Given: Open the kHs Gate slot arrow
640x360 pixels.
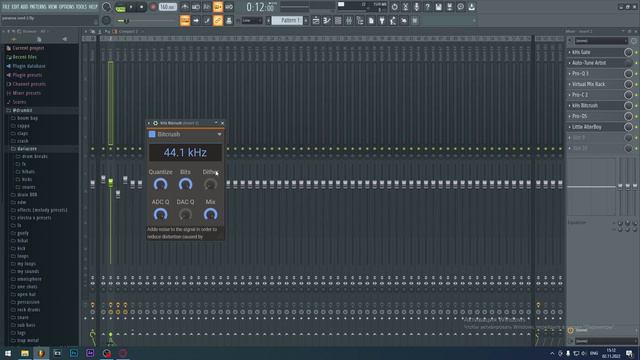Looking at the screenshot, I should tap(570, 52).
